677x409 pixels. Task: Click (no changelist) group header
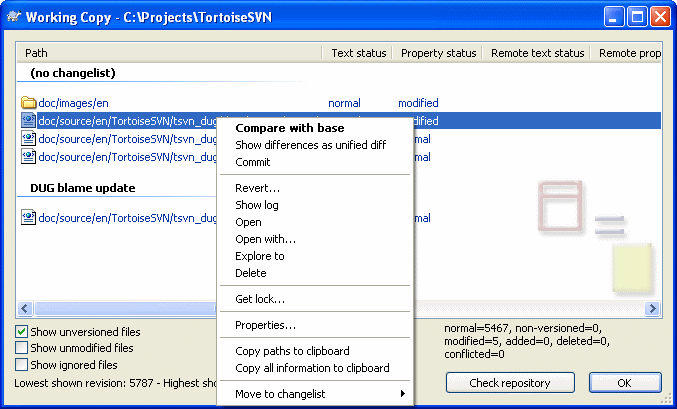73,73
